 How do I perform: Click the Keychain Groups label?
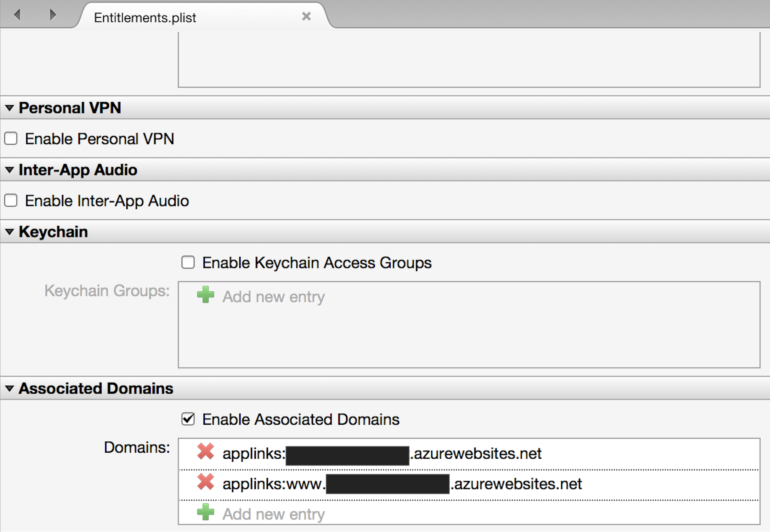[x=107, y=291]
